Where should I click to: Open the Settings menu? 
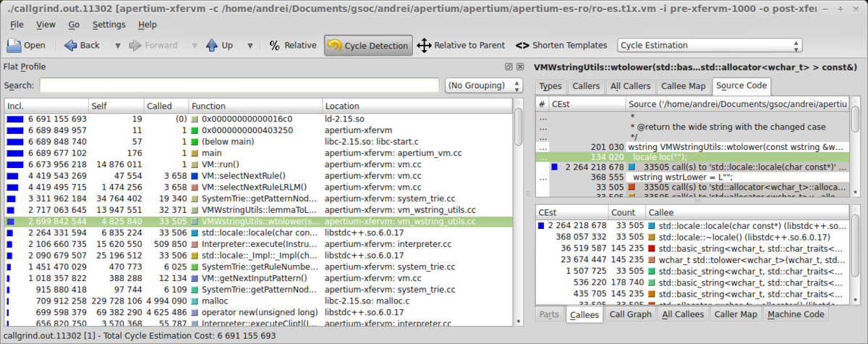(x=109, y=24)
